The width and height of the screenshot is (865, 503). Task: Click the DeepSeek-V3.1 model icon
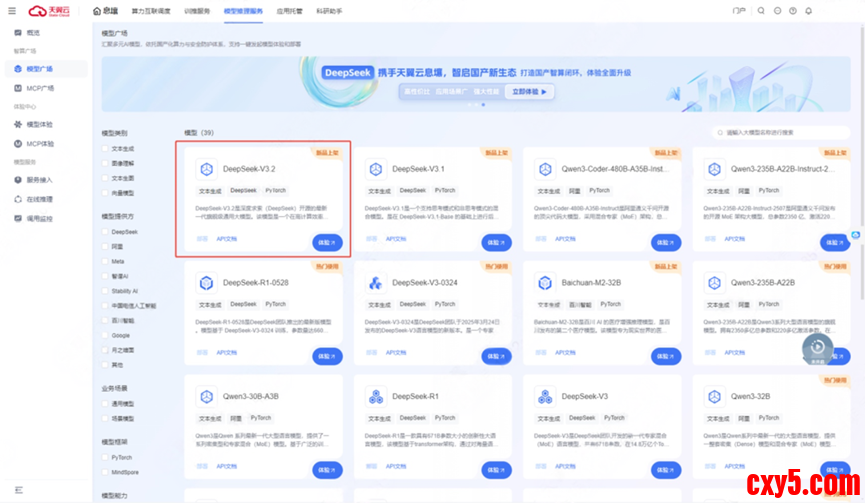[x=376, y=169]
